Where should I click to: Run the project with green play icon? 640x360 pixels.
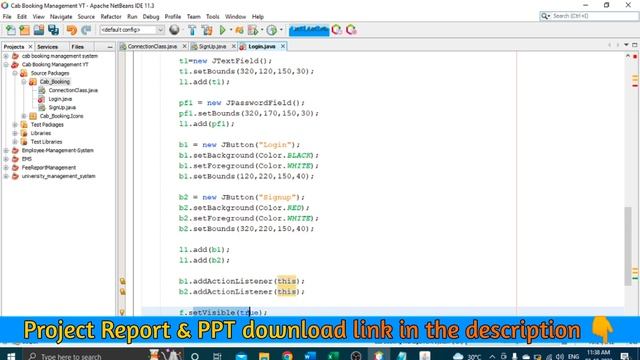pos(222,30)
